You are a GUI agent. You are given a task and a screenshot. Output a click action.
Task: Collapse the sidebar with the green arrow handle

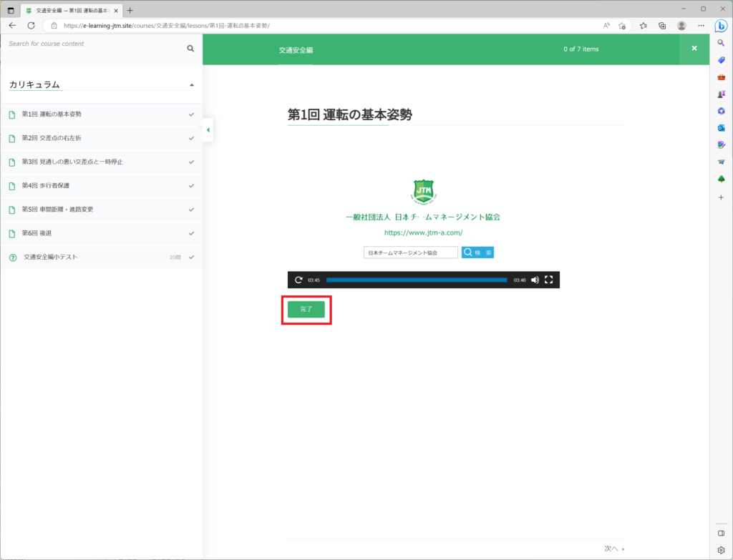click(208, 130)
